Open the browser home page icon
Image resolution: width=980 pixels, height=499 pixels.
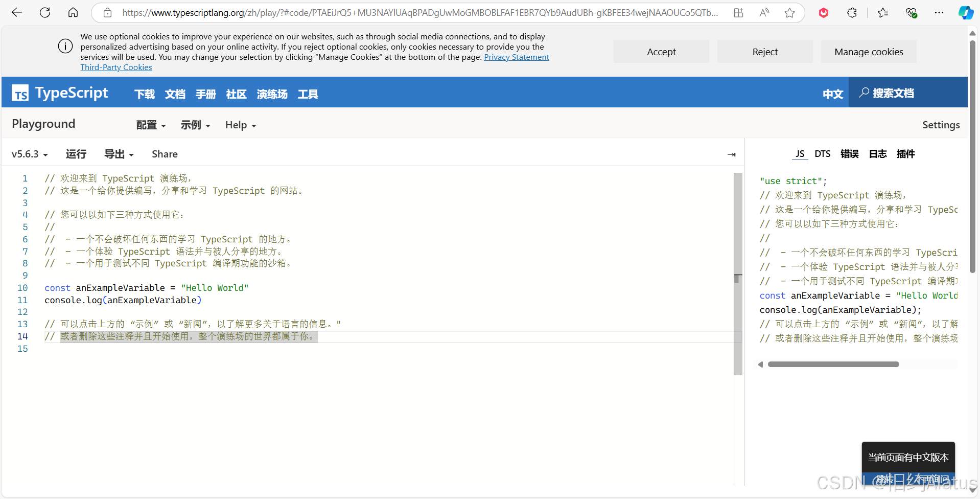(x=73, y=13)
